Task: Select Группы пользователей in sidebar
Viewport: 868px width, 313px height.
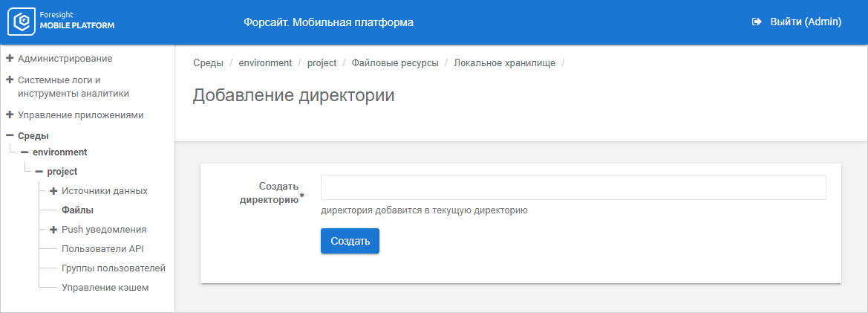Action: click(x=113, y=268)
